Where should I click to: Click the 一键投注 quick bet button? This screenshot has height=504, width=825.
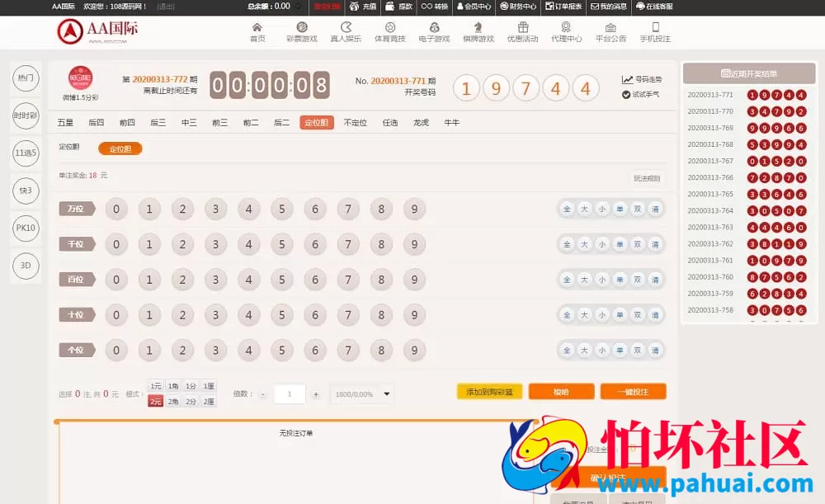pos(634,391)
